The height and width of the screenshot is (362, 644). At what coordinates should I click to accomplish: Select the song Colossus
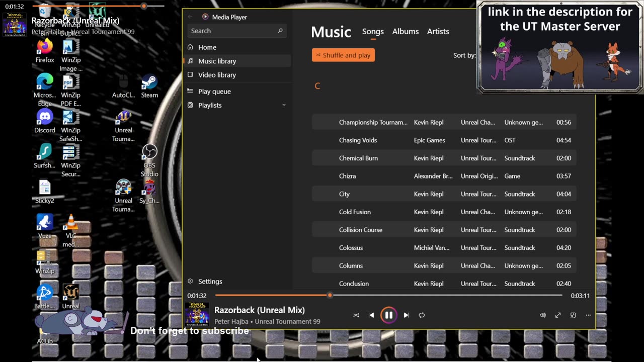444,248
